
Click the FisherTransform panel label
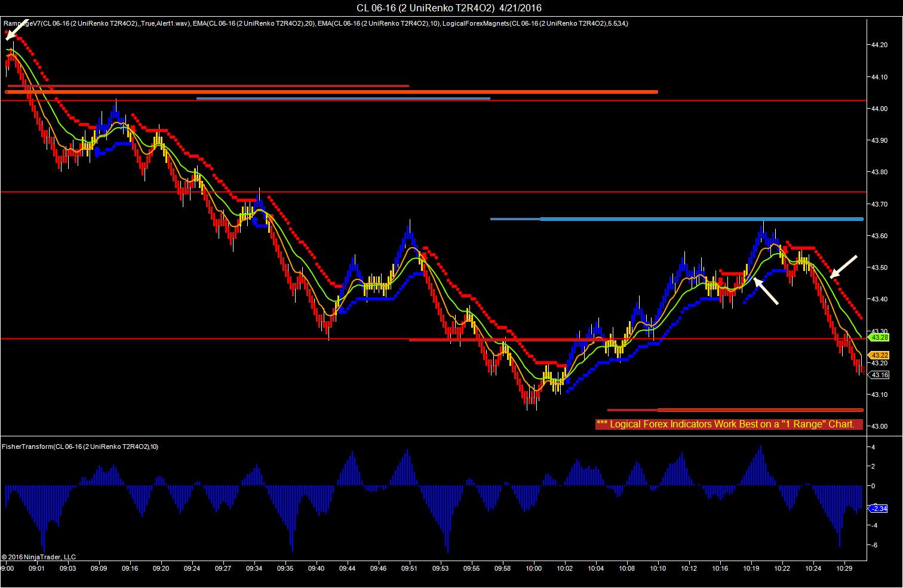pos(80,447)
